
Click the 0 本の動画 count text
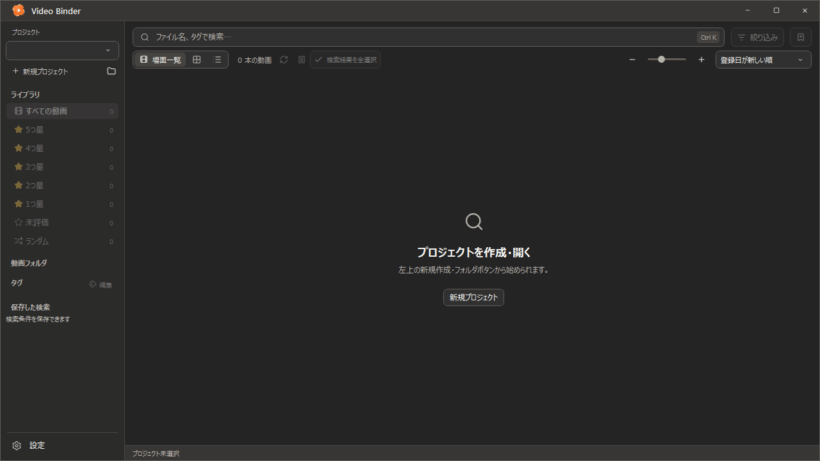coord(255,60)
